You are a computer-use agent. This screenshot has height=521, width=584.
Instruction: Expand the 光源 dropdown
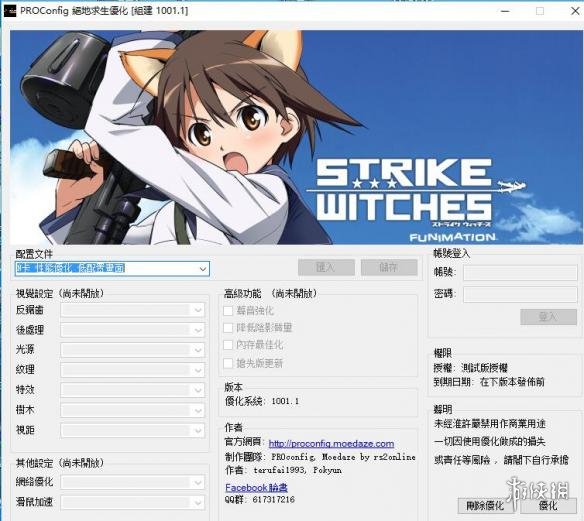pos(132,350)
